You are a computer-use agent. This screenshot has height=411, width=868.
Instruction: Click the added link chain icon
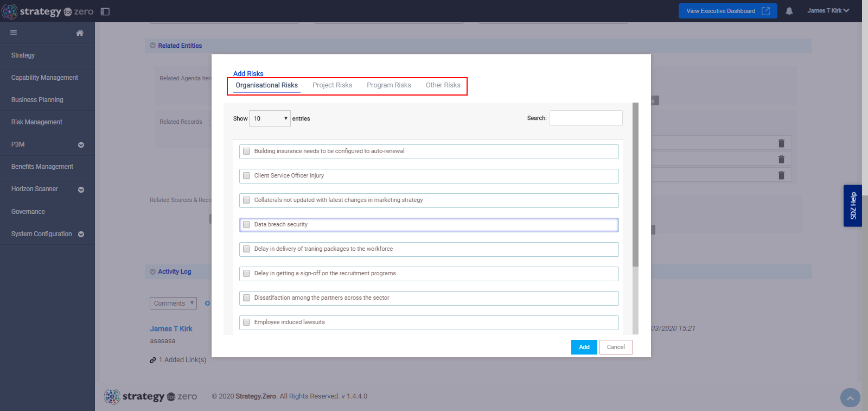pos(153,360)
